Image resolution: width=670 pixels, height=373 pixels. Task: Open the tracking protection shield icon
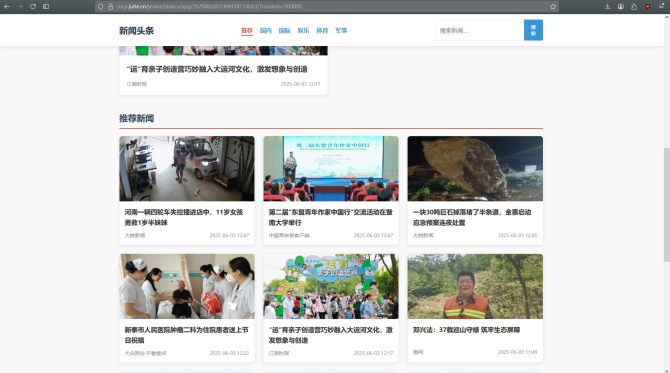point(101,6)
